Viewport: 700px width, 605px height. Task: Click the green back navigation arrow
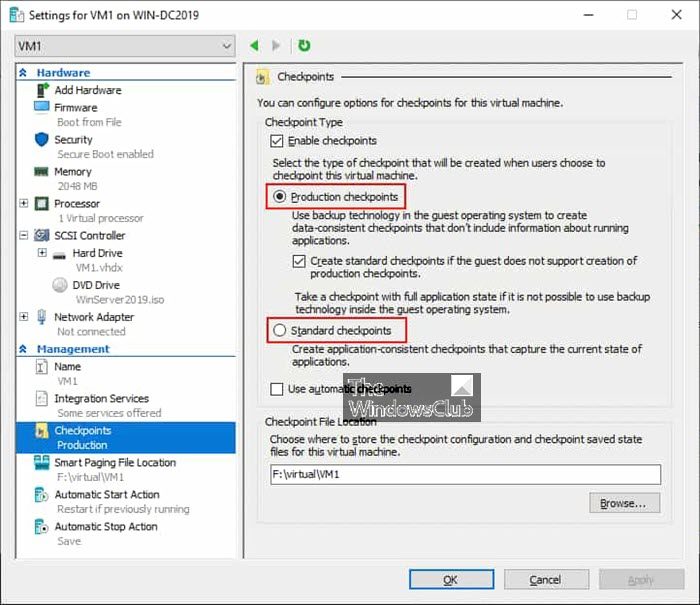[x=254, y=46]
